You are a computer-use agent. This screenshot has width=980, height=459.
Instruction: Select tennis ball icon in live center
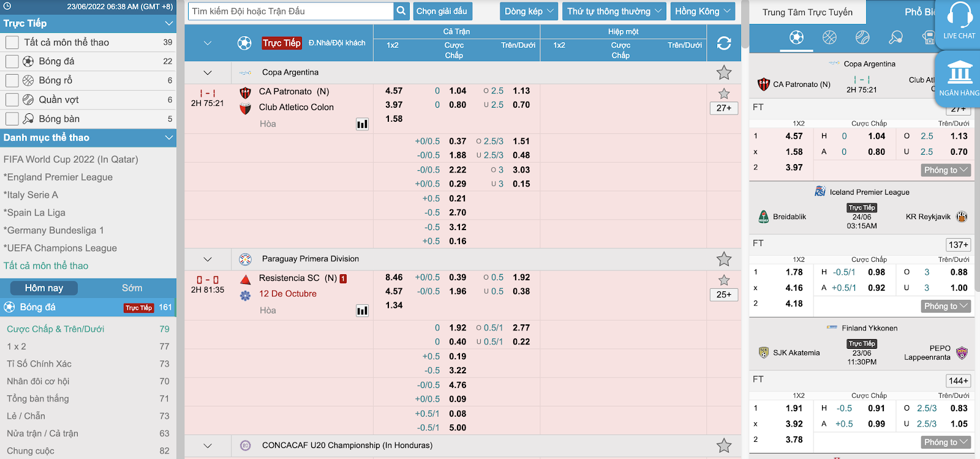(862, 38)
